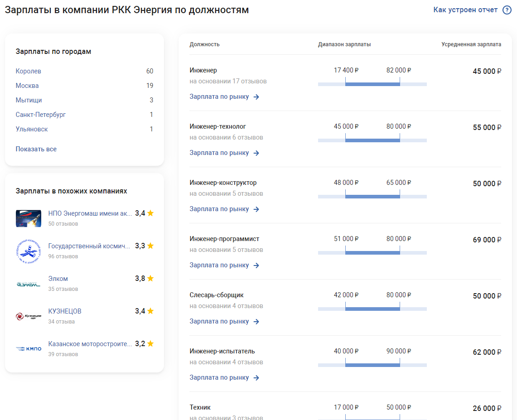Click the "Зарплаты по городам" heading
This screenshot has width=517, height=420.
tap(53, 52)
